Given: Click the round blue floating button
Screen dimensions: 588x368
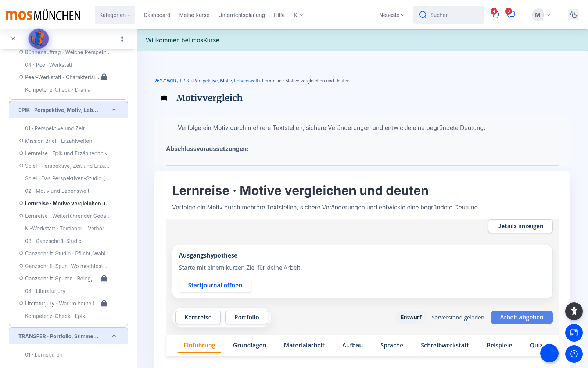Looking at the screenshot, I should (549, 353).
